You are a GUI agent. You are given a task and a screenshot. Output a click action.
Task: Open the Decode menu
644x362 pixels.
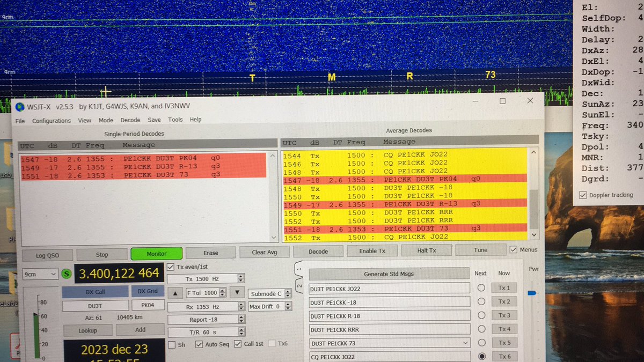coord(130,120)
